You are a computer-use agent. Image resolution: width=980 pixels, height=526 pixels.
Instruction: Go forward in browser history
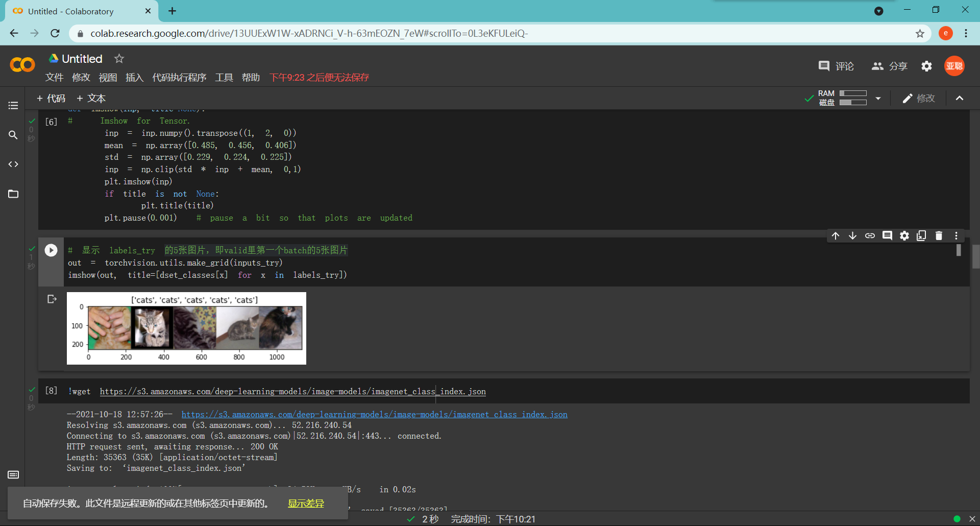click(34, 33)
